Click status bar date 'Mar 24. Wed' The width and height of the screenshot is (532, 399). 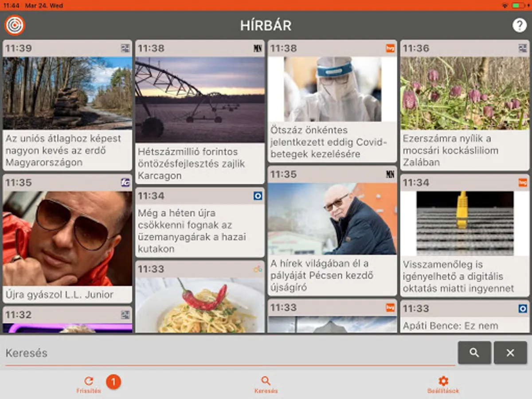click(x=44, y=6)
